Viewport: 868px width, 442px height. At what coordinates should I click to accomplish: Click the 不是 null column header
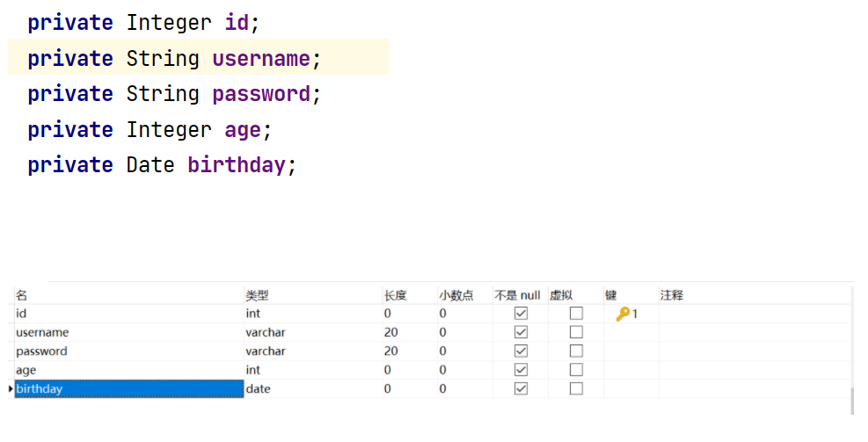tap(517, 295)
